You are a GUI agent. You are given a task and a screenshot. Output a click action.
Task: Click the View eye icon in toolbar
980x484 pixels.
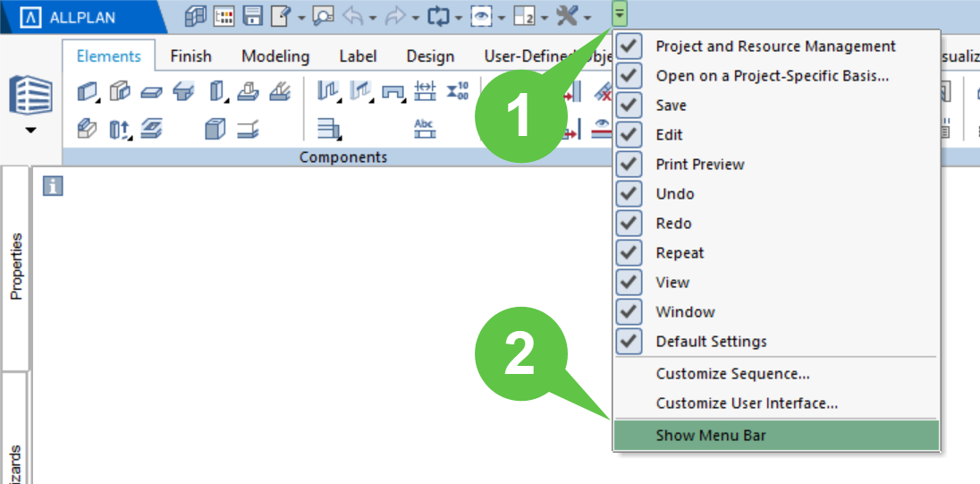[481, 17]
